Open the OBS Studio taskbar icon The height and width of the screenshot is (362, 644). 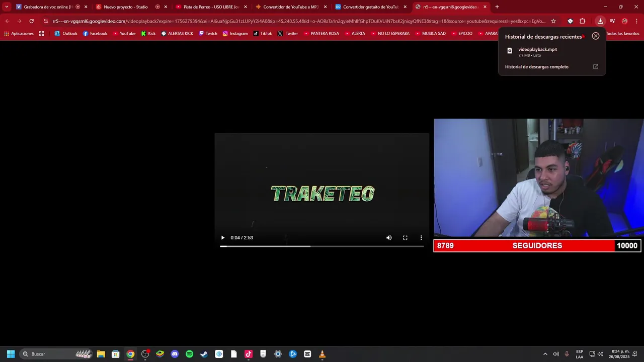point(145,354)
